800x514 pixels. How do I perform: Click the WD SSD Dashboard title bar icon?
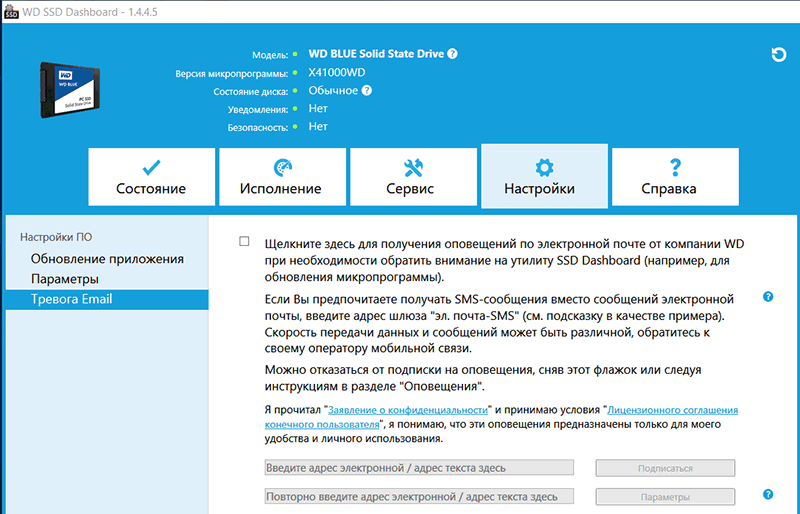[x=11, y=11]
